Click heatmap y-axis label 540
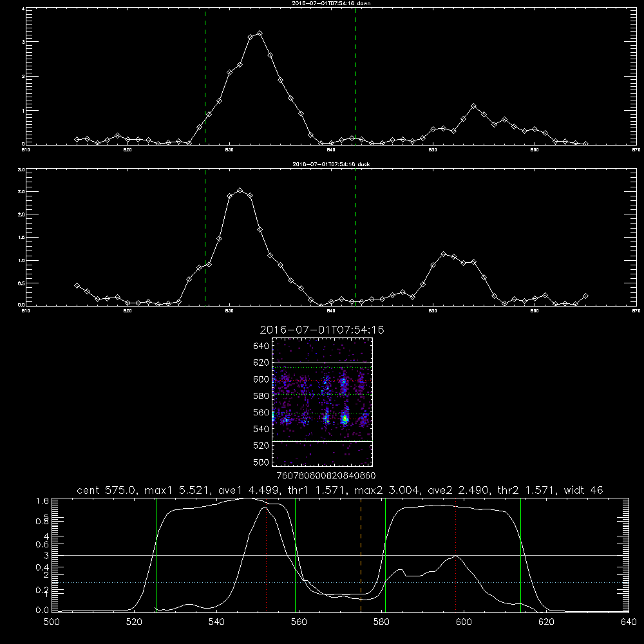Viewport: 644px width, 644px height. coord(261,429)
